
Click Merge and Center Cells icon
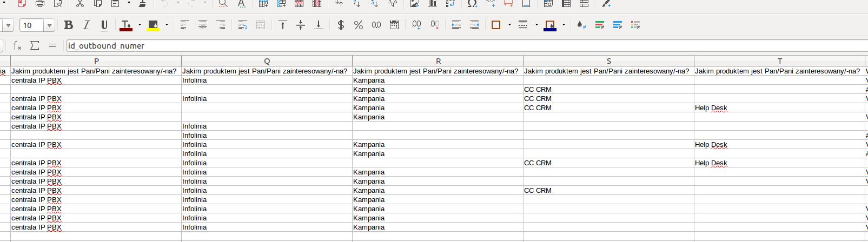point(261,25)
